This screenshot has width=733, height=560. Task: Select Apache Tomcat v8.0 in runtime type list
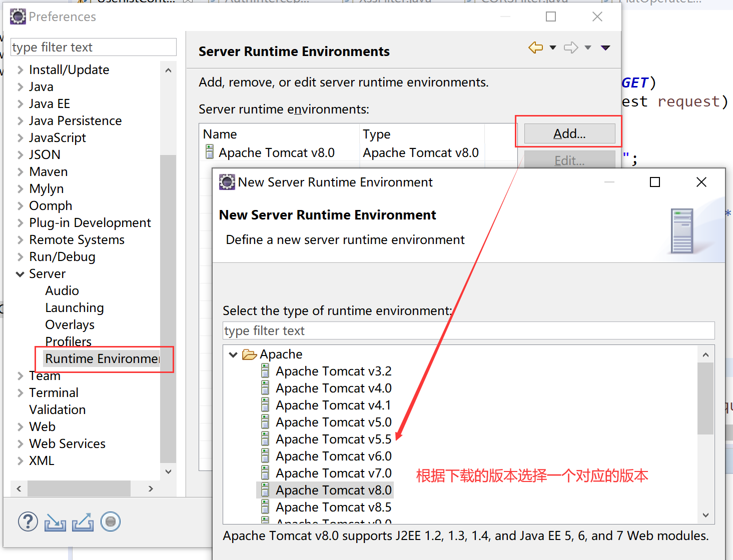pyautogui.click(x=334, y=490)
